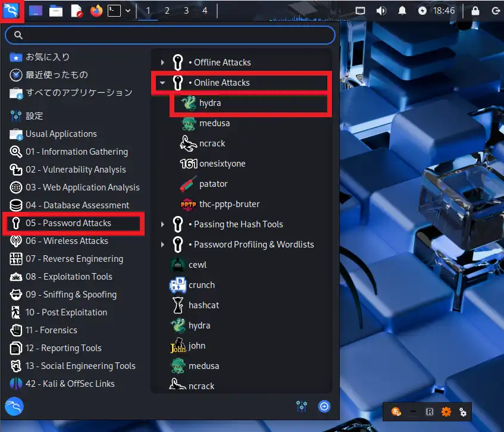Switch to workspace 4

pyautogui.click(x=205, y=11)
